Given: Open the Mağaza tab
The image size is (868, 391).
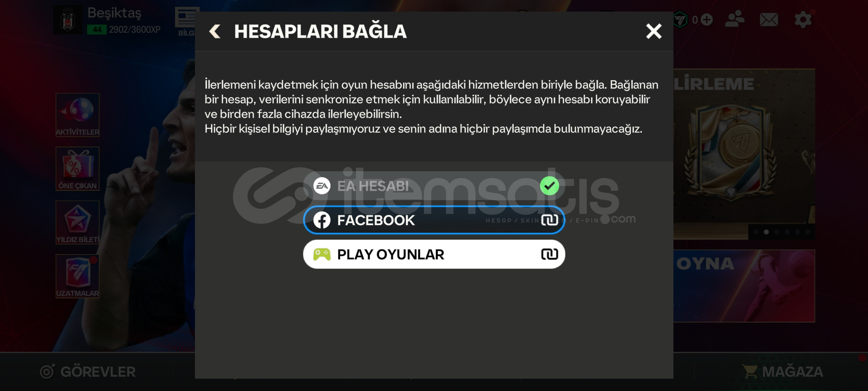Looking at the screenshot, I should (782, 372).
